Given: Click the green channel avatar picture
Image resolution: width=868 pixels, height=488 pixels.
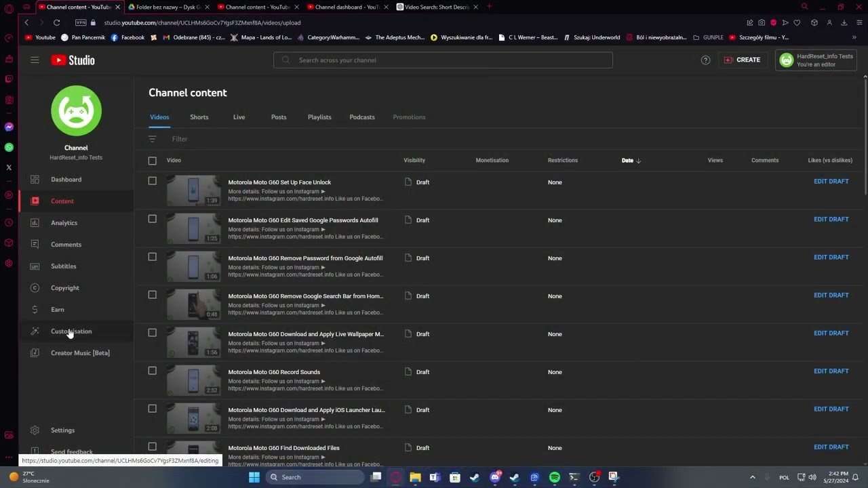Looking at the screenshot, I should coord(76,110).
